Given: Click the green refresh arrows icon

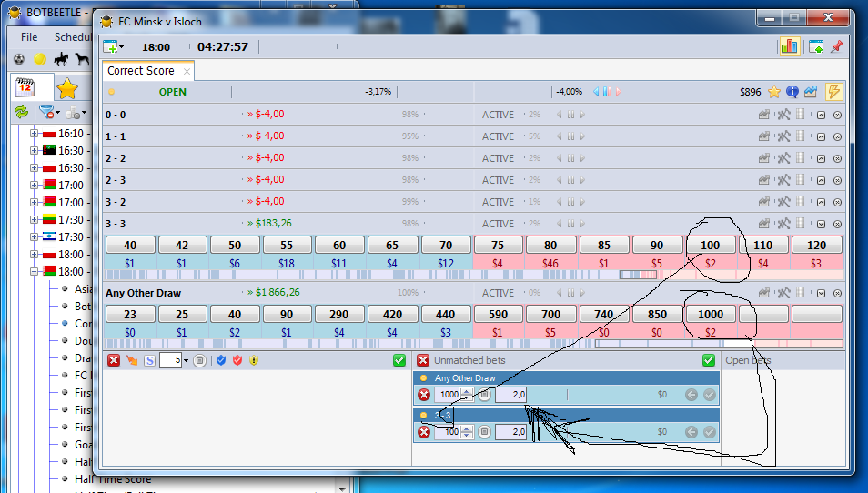Looking at the screenshot, I should point(21,112).
